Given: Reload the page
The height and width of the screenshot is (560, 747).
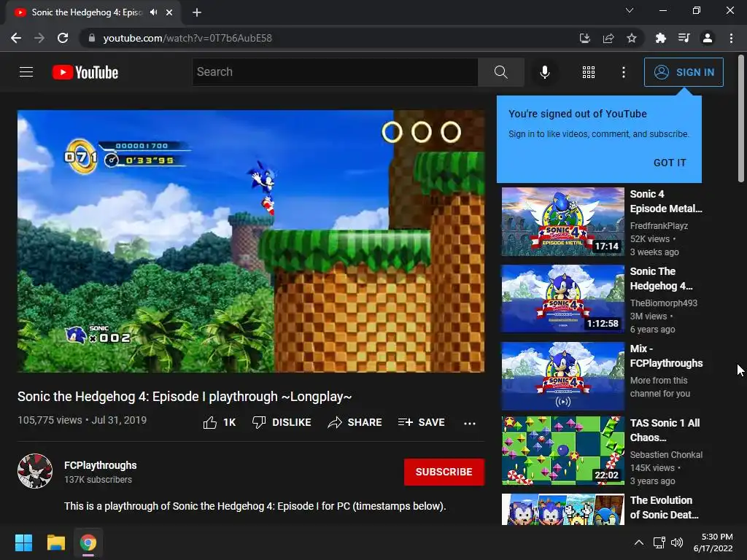Looking at the screenshot, I should click(x=63, y=38).
